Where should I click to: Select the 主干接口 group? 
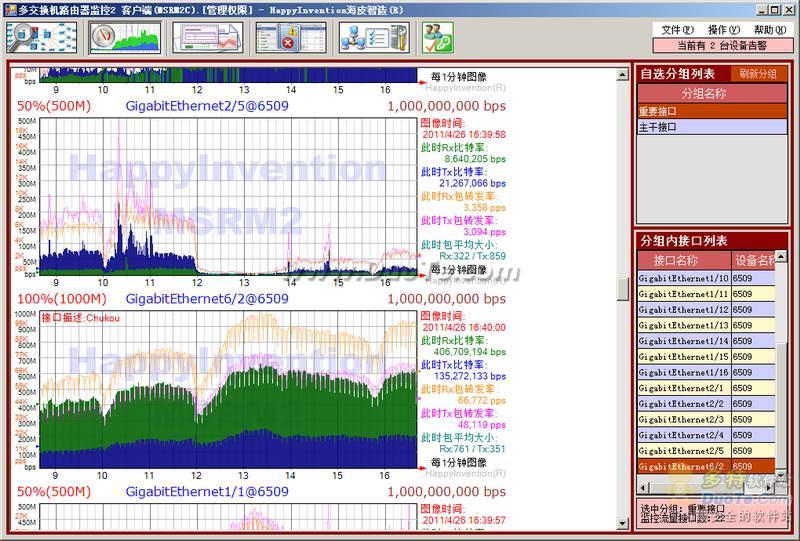658,127
